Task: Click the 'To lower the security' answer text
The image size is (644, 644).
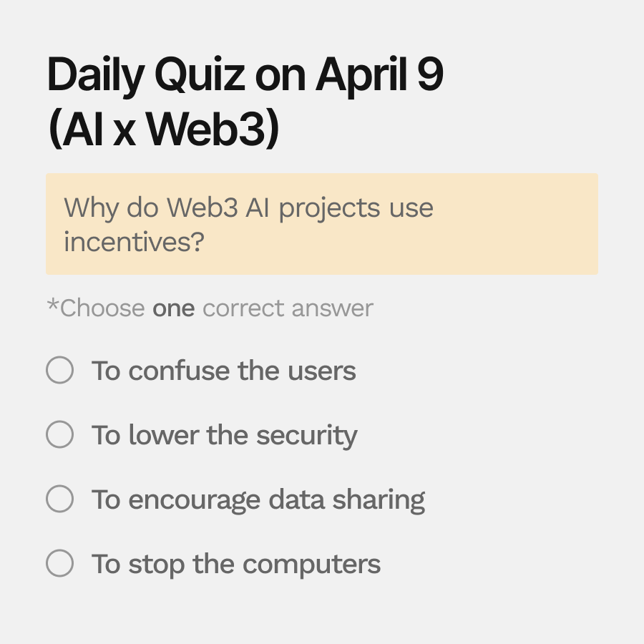Action: (x=224, y=435)
